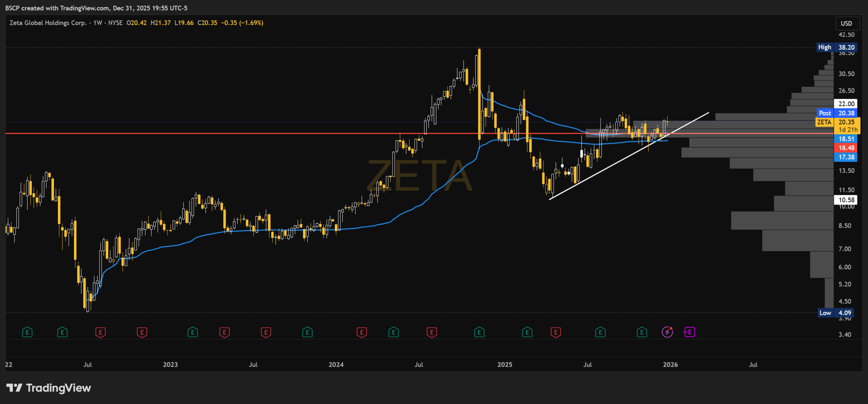Select the August 2023 red earnings marker
This screenshot has width=868, height=404.
coord(266,333)
